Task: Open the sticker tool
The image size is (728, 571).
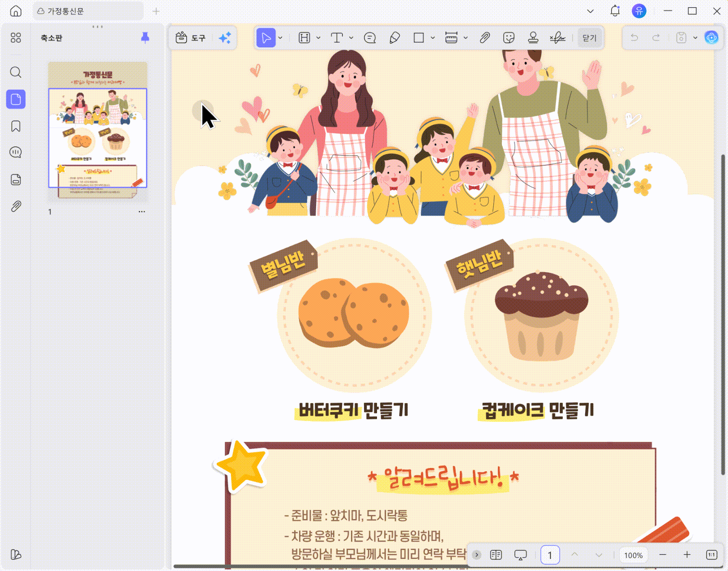Action: click(x=509, y=38)
